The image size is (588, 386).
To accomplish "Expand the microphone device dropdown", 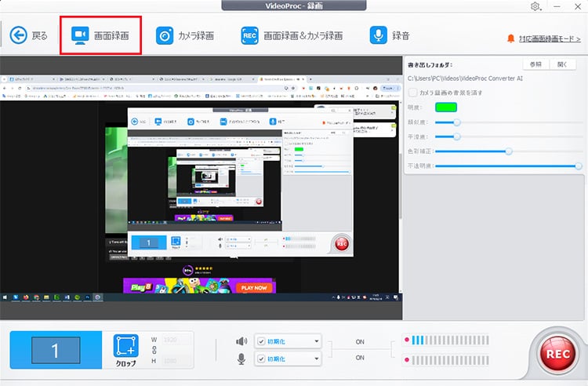I will click(316, 359).
